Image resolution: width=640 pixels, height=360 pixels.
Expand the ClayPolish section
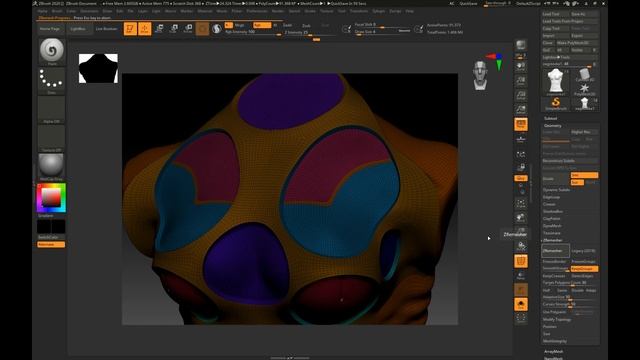(x=552, y=219)
